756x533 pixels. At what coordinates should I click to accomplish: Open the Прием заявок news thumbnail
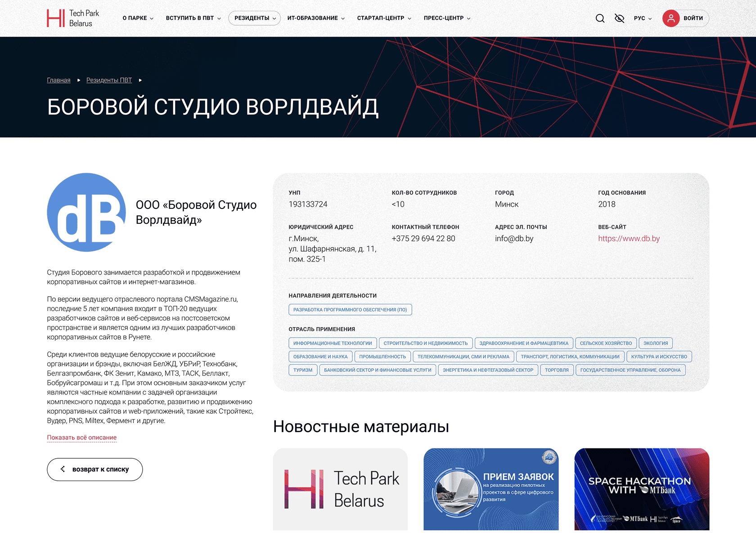tap(491, 489)
